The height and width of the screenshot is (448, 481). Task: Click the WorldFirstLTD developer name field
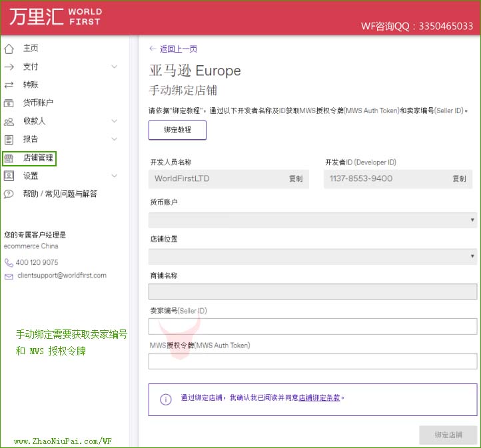[x=229, y=179]
